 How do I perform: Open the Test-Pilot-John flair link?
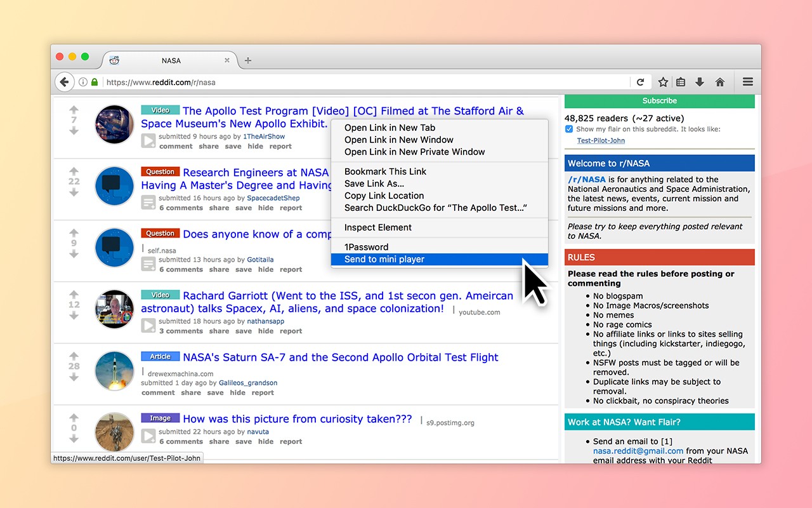(601, 141)
